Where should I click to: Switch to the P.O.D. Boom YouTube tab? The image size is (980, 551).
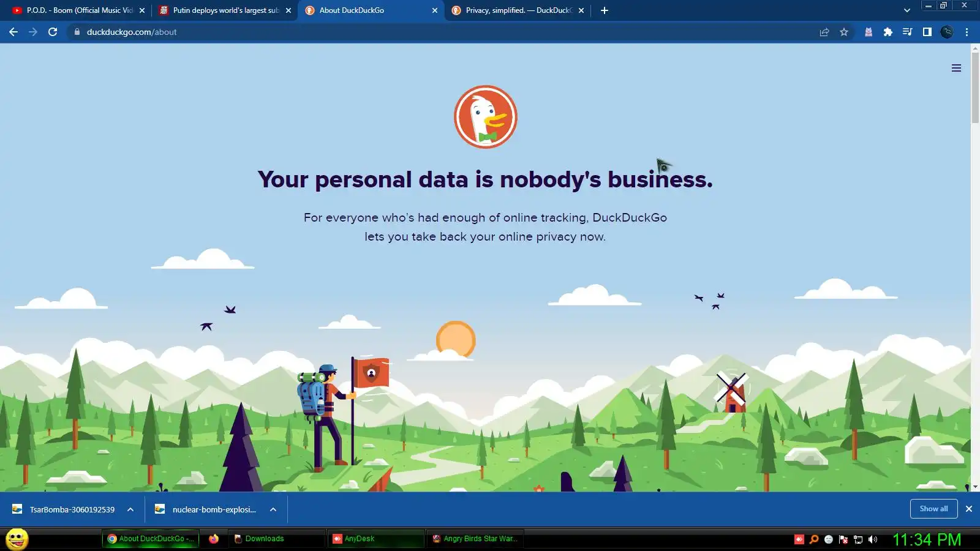click(80, 10)
